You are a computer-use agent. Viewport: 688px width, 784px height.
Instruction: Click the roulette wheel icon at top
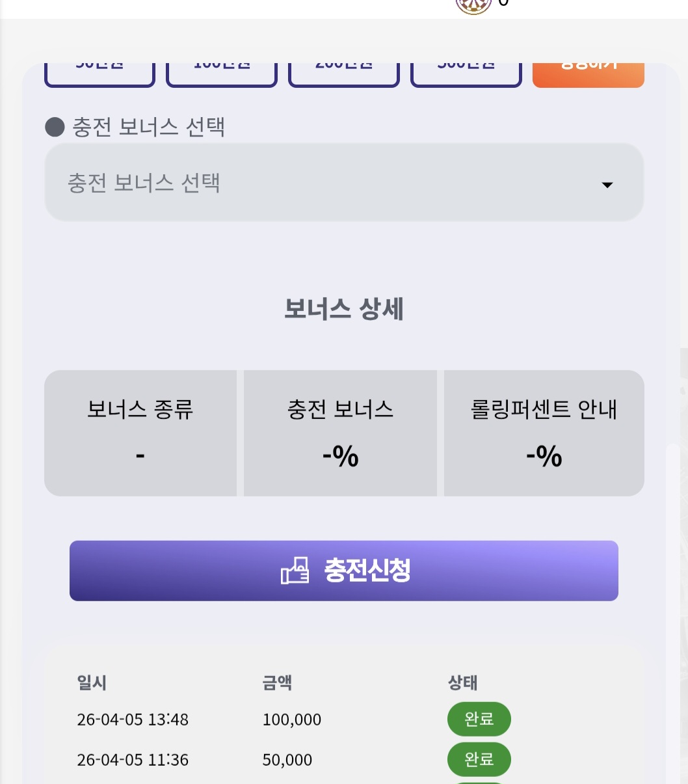point(473,5)
